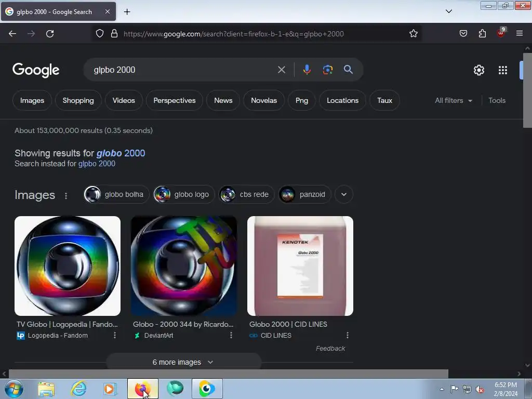
Task: Clear the search box text
Action: (281, 70)
